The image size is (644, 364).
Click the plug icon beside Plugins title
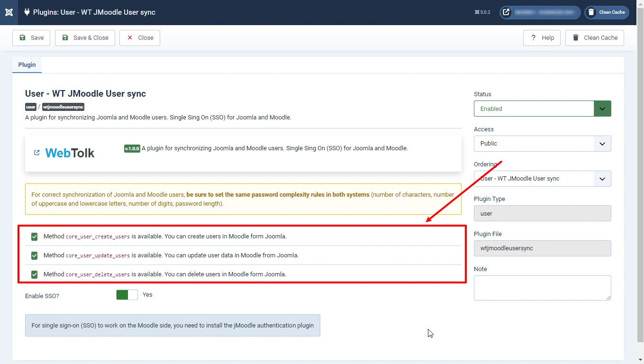[27, 12]
